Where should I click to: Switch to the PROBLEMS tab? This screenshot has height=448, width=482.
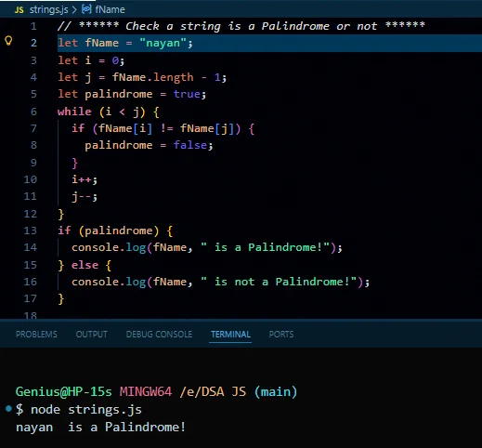click(36, 335)
